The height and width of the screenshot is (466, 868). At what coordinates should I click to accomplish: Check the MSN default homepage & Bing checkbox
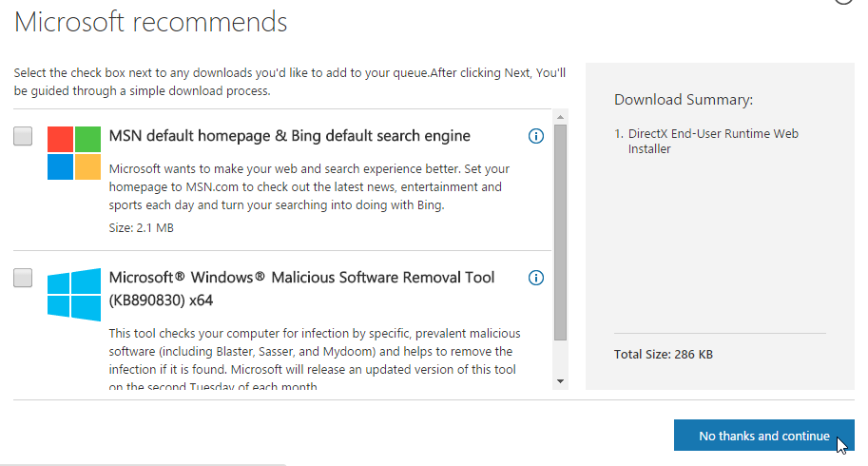[23, 136]
